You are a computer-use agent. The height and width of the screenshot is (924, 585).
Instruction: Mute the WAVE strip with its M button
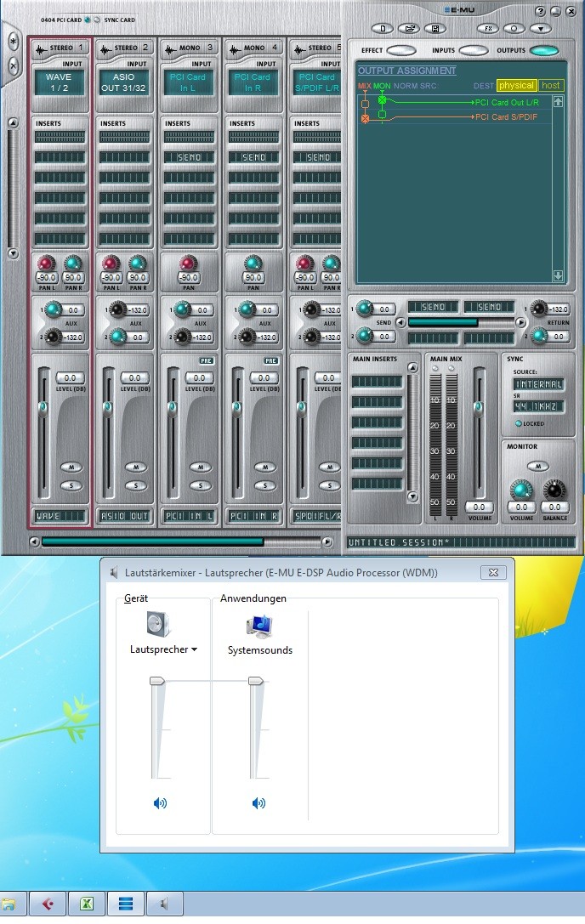(71, 468)
